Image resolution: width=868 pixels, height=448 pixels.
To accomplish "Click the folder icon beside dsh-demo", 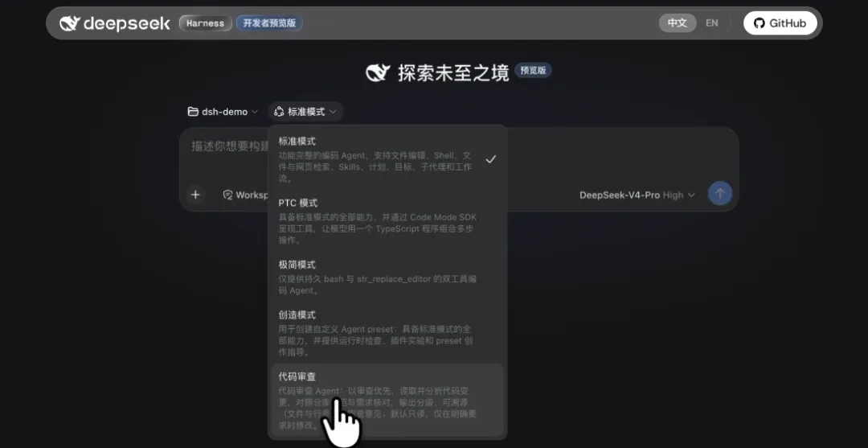I will pos(193,112).
